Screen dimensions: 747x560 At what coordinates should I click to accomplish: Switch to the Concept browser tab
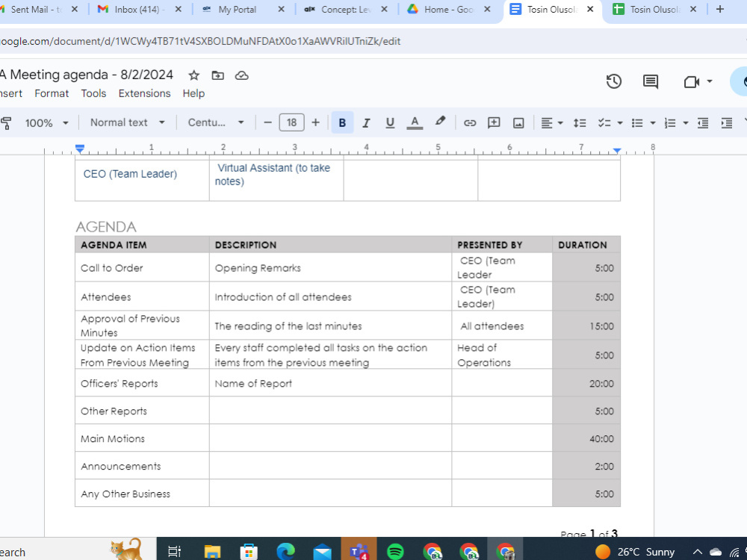345,10
